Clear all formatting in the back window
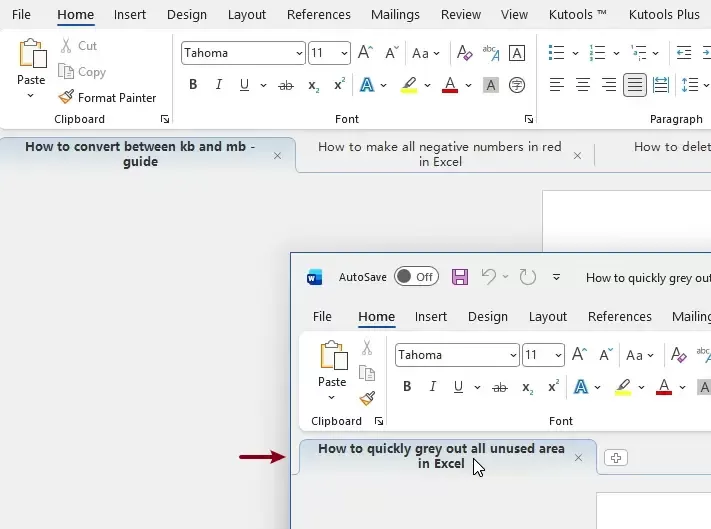Viewport: 711px width, 529px height. pyautogui.click(x=464, y=53)
